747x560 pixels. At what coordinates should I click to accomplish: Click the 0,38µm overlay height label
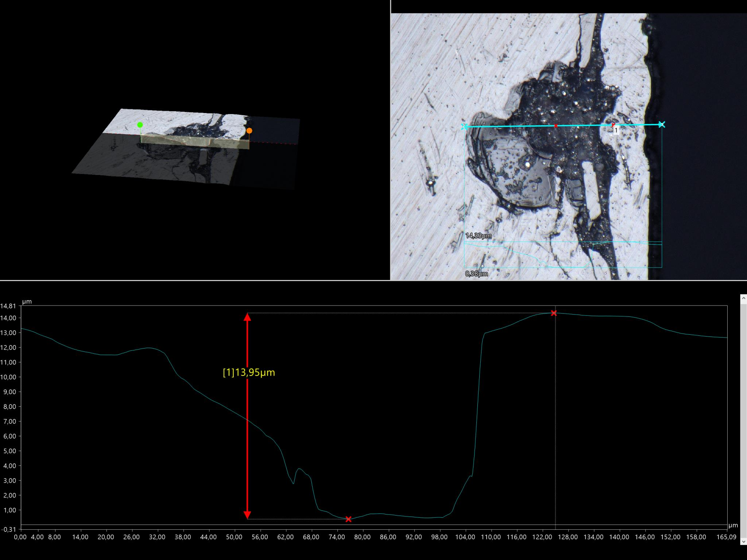coord(477,274)
